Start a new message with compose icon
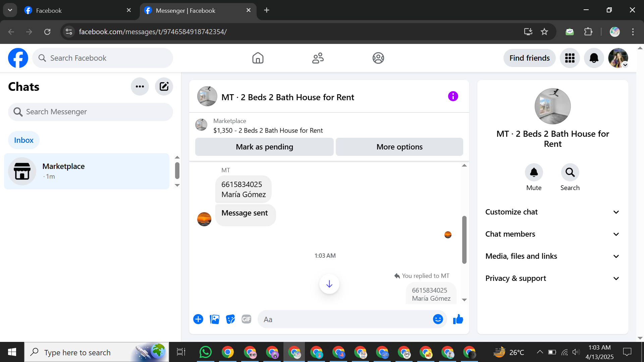Image resolution: width=644 pixels, height=362 pixels. click(x=164, y=86)
